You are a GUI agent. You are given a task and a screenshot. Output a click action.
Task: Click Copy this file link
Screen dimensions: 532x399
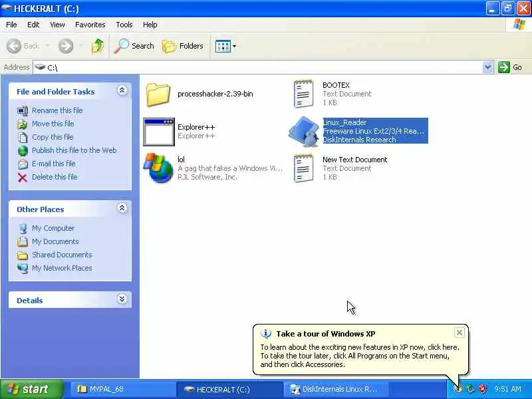[x=53, y=137]
